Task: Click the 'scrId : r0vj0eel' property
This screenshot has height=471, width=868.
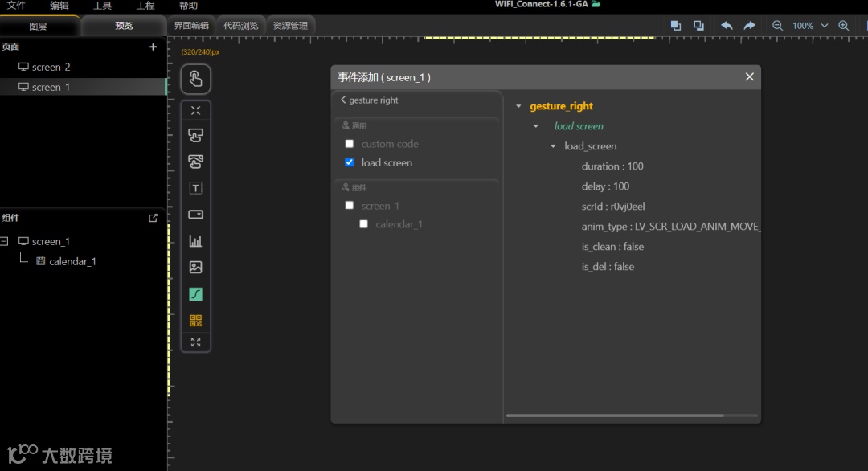Action: tap(612, 207)
